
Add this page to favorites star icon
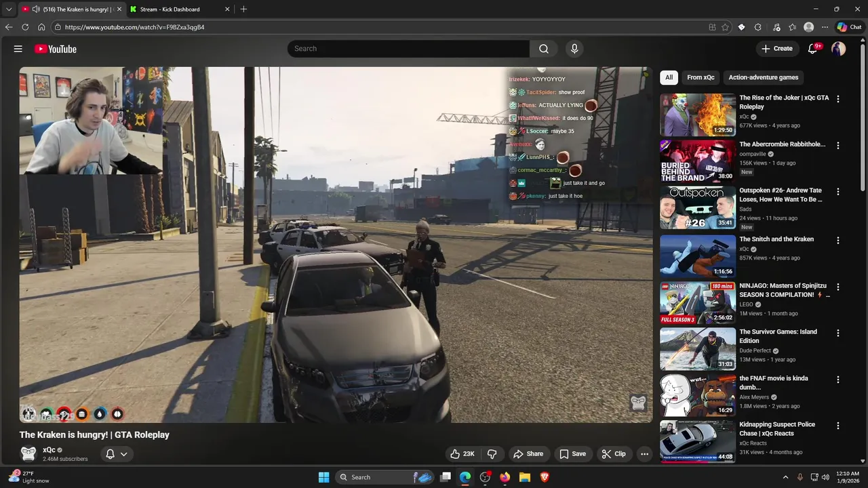click(x=725, y=27)
